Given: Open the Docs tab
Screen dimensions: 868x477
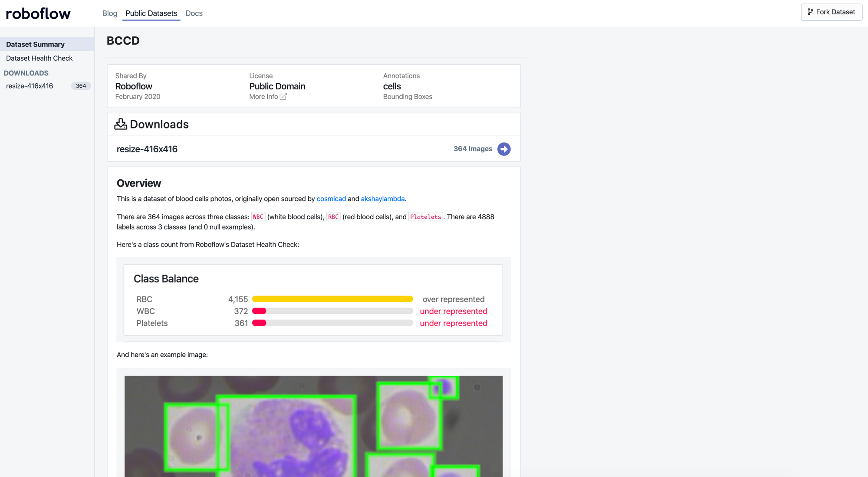Looking at the screenshot, I should 194,13.
